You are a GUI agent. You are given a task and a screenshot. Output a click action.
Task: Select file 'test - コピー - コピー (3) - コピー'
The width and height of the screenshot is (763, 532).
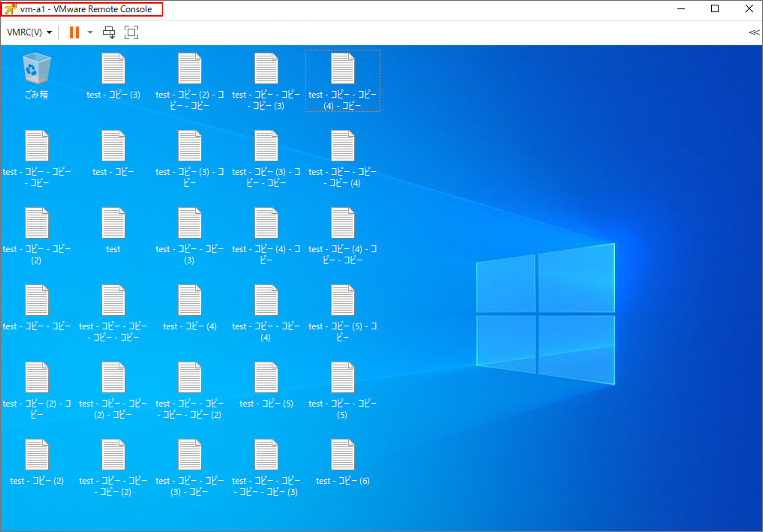coord(190,468)
